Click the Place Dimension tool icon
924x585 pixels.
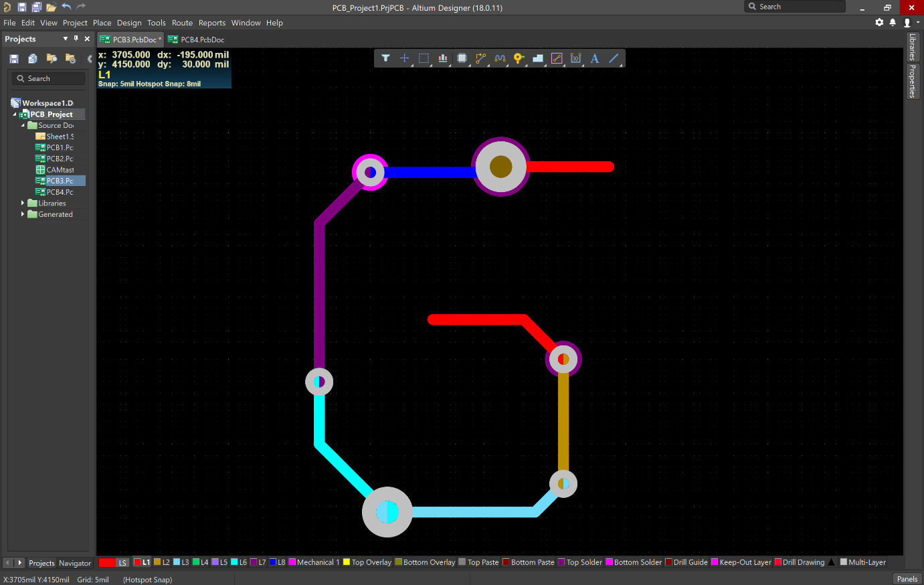575,58
